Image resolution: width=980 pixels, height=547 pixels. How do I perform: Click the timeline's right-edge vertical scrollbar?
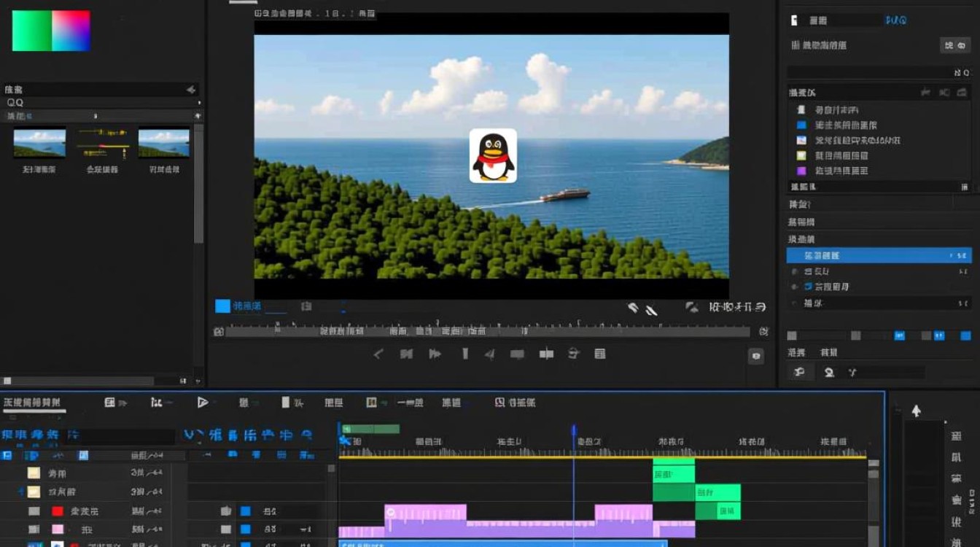(874, 503)
